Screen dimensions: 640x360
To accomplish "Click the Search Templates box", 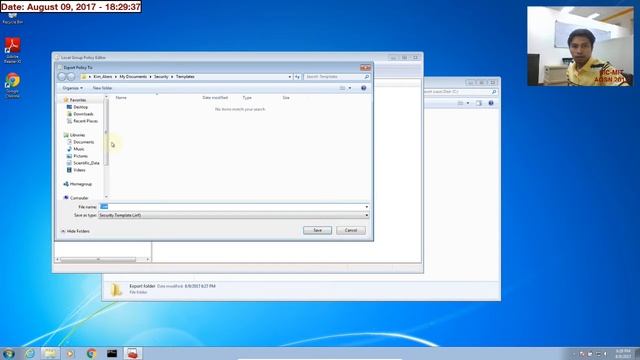I will 334,77.
